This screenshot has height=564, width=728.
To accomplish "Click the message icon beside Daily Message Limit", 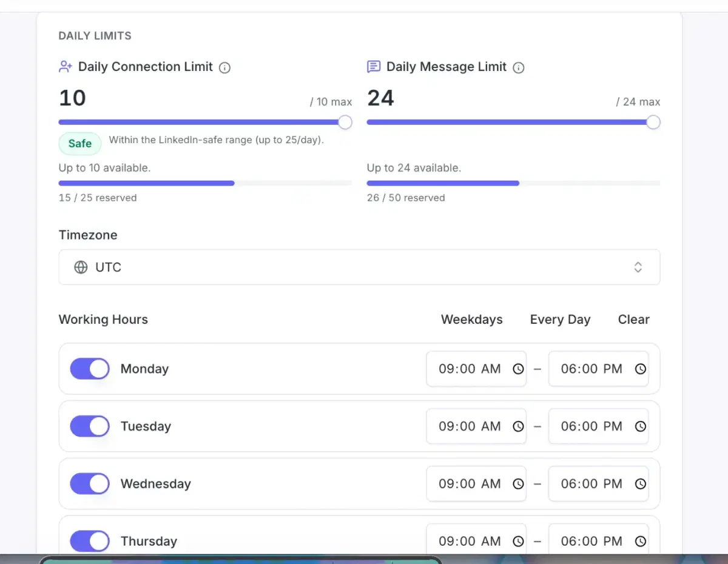I will pyautogui.click(x=374, y=67).
